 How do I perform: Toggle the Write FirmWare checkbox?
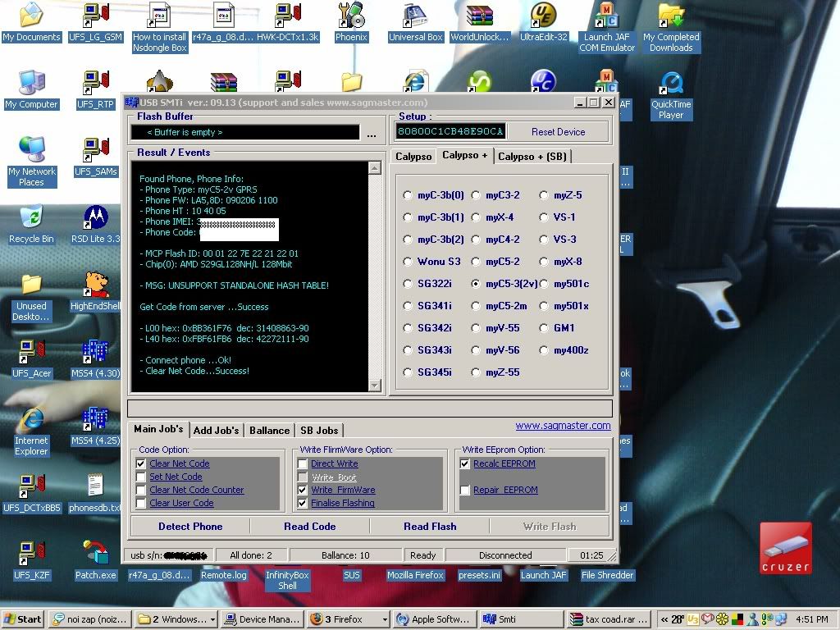[303, 491]
